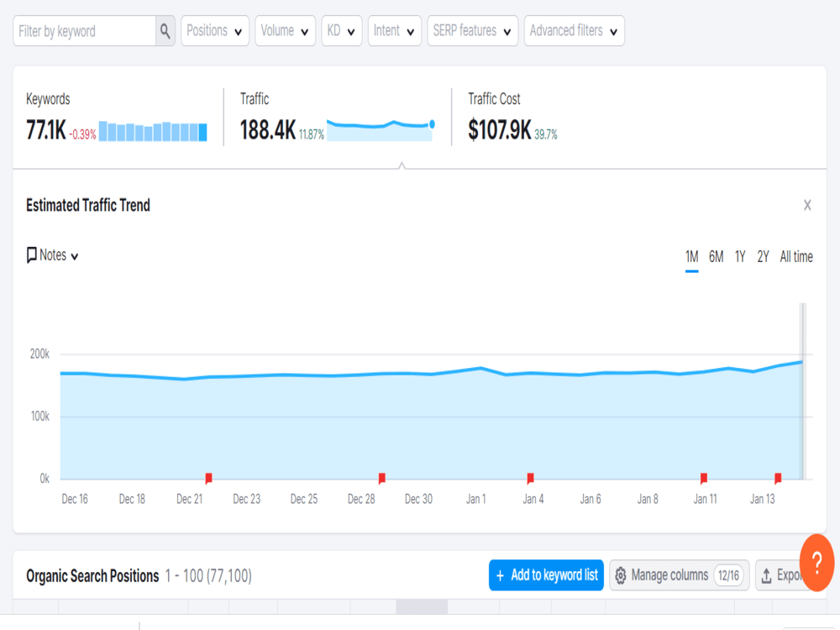This screenshot has width=840, height=630.
Task: Switch to the 6M time range
Action: pos(717,257)
